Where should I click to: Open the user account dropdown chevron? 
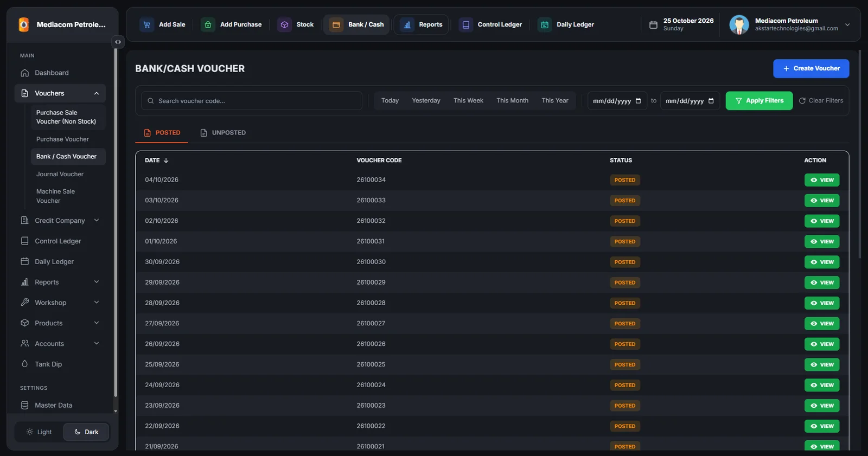847,24
